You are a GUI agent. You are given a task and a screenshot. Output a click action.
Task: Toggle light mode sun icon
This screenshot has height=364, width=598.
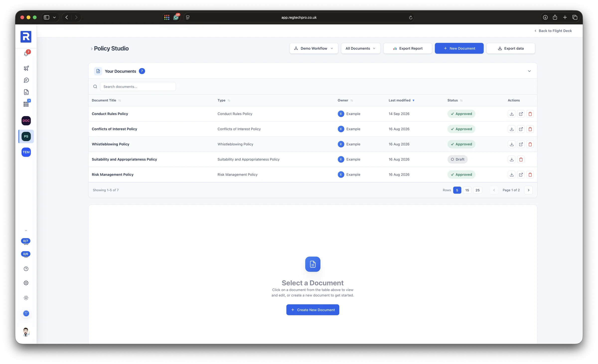coord(26,298)
